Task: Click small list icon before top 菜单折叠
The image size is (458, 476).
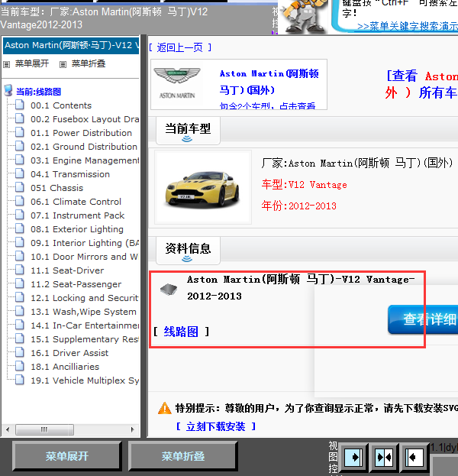Action: 63,64
